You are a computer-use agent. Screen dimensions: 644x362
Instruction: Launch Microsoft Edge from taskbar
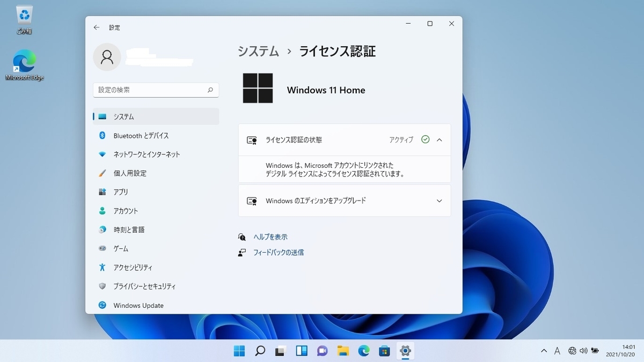tap(364, 351)
